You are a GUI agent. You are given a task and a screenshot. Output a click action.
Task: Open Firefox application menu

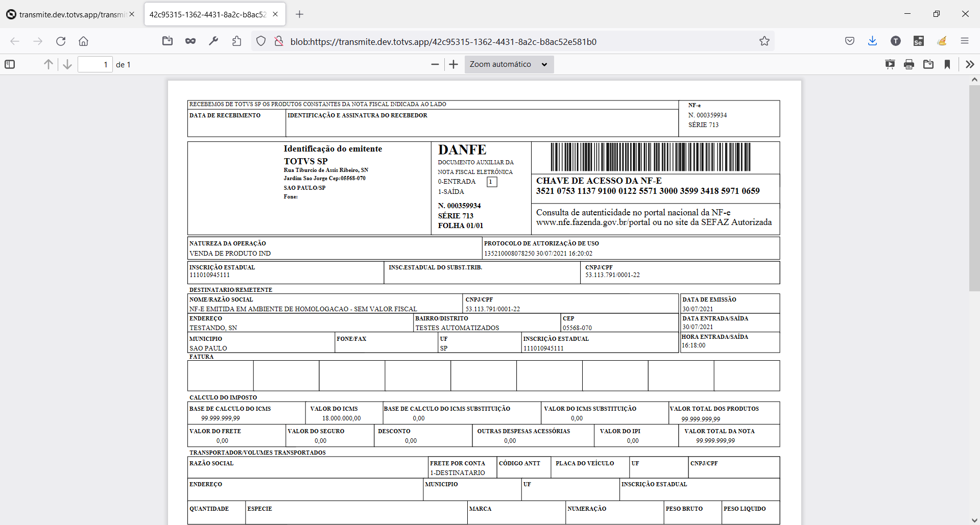click(x=965, y=41)
